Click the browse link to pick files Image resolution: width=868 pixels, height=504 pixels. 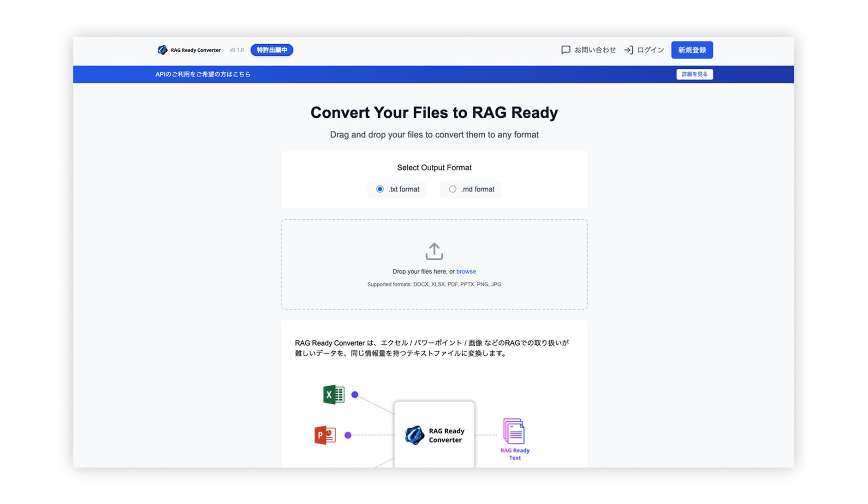coord(466,271)
